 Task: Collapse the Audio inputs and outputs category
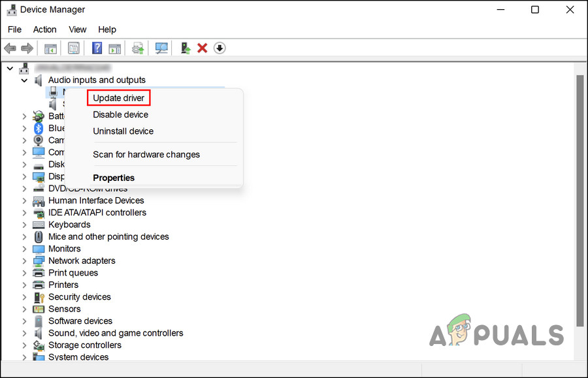coord(24,80)
